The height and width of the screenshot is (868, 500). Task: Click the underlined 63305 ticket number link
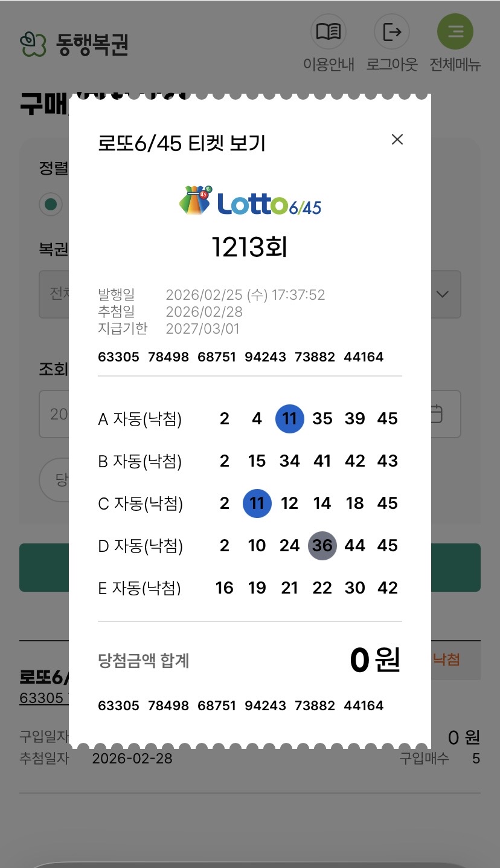tap(42, 698)
